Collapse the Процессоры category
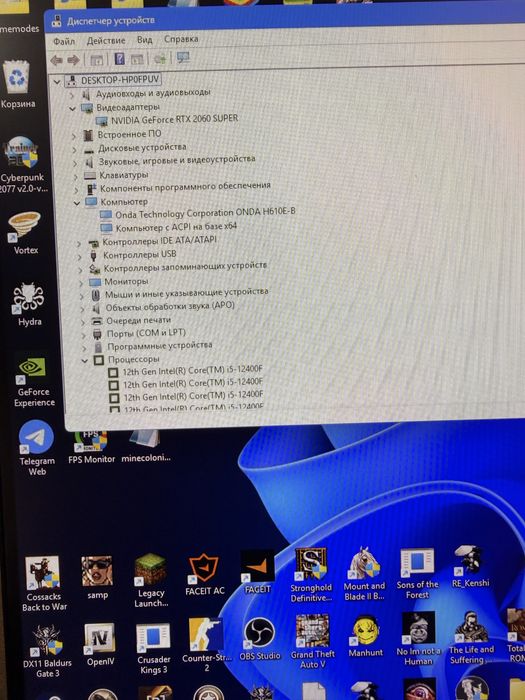525x700 pixels. click(x=84, y=361)
